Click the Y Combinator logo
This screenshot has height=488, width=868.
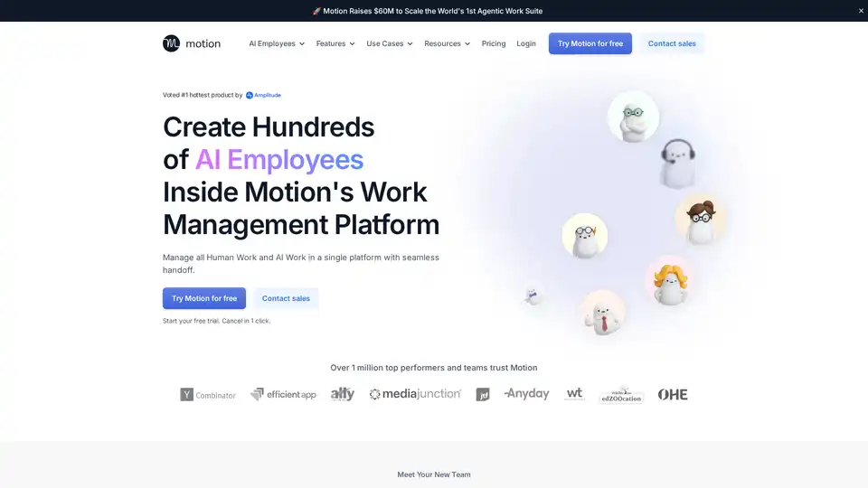(208, 395)
